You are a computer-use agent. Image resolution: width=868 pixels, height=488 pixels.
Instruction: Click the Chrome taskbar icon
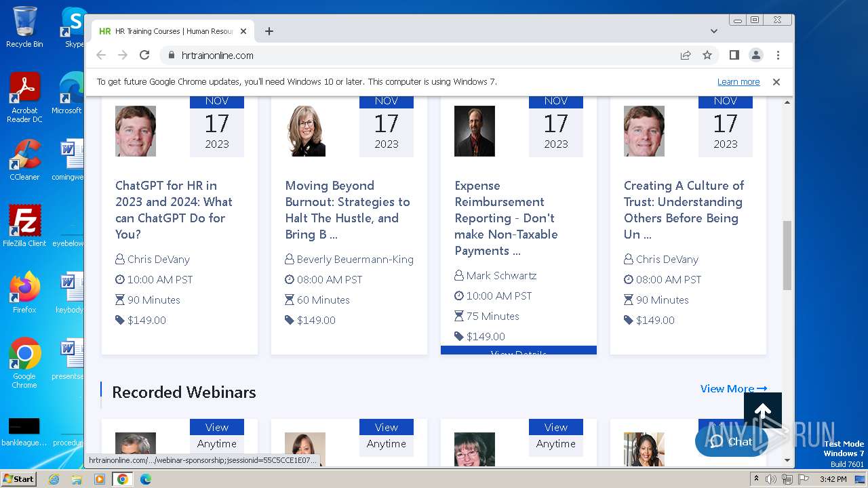point(123,479)
